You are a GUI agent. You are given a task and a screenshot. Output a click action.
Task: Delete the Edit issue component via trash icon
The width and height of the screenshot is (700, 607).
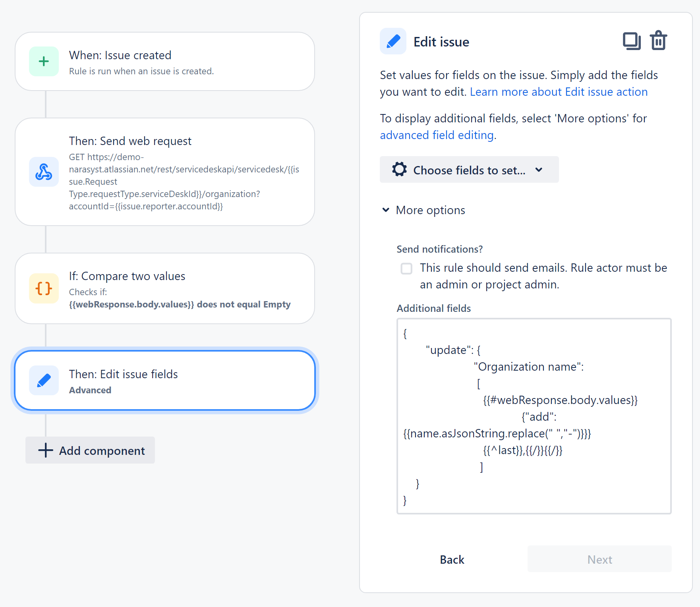(x=658, y=41)
